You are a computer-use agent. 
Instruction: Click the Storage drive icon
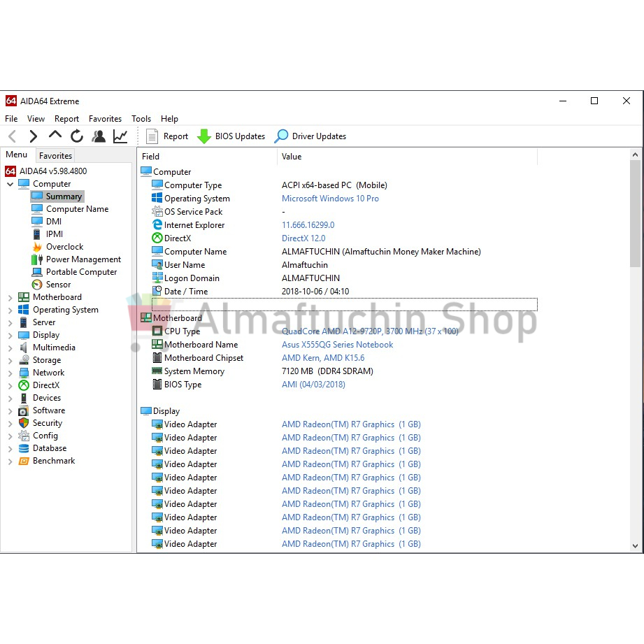(24, 360)
